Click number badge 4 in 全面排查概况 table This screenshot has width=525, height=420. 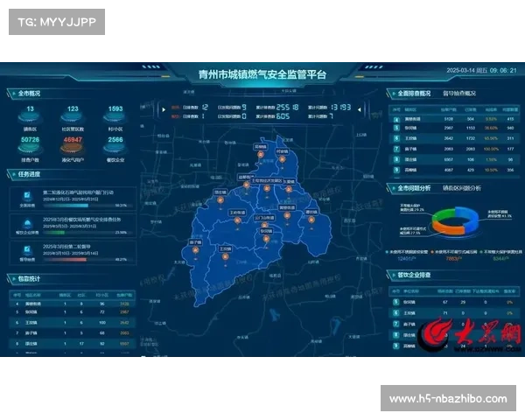pyautogui.click(x=396, y=119)
